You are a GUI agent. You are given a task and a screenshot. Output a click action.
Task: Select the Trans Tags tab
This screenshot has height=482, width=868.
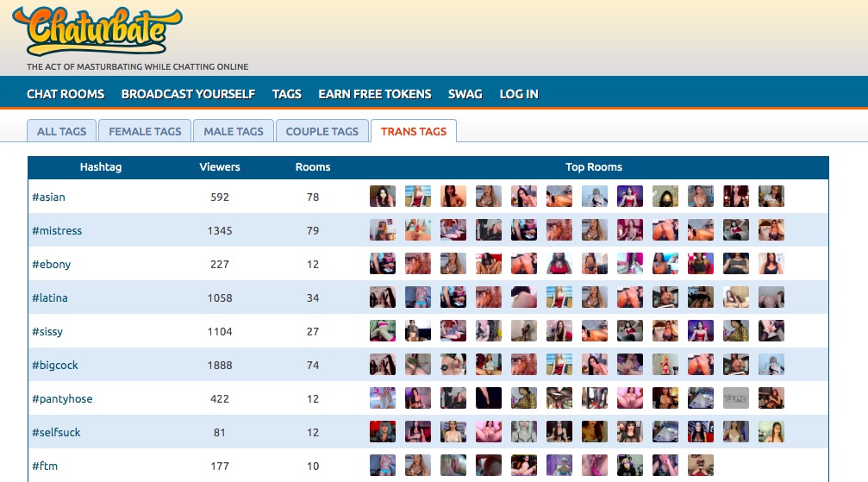414,131
